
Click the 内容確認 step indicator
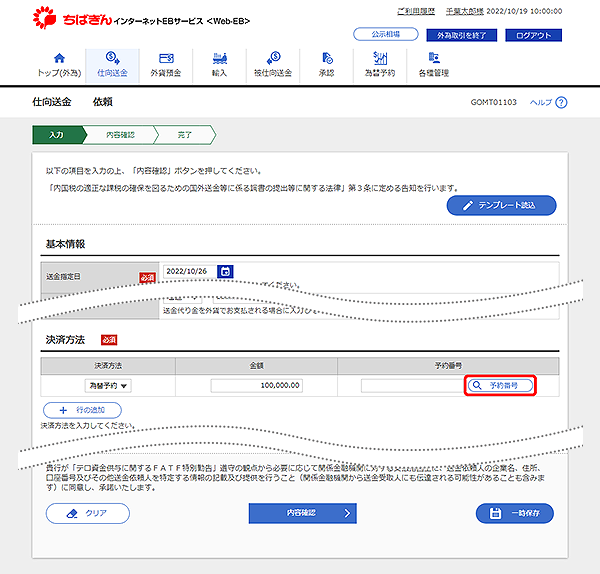[x=120, y=135]
